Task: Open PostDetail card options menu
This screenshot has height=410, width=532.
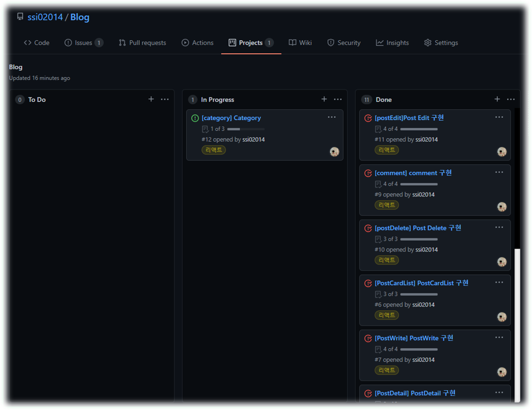Action: tap(499, 392)
